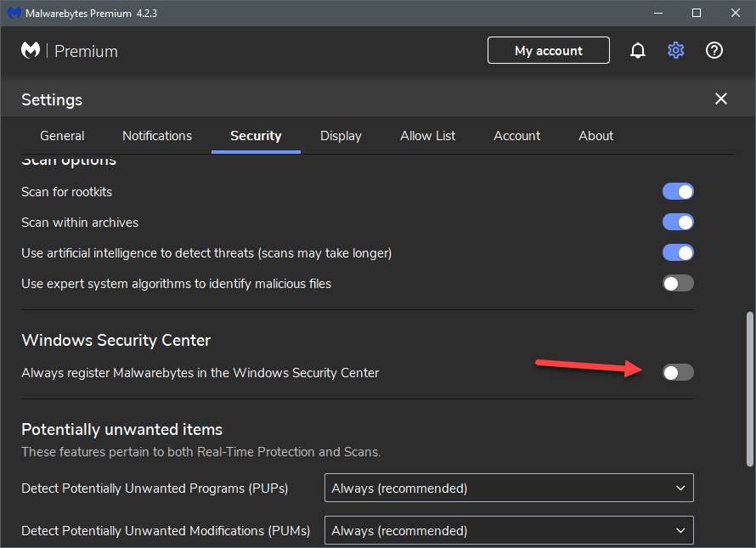Switch to the Notifications tab
This screenshot has height=548, width=756.
pyautogui.click(x=157, y=136)
